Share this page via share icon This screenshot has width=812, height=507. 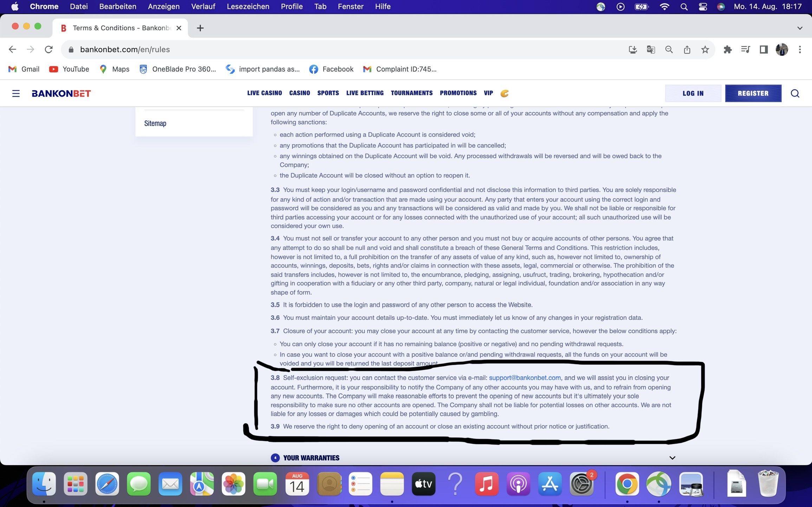click(687, 50)
